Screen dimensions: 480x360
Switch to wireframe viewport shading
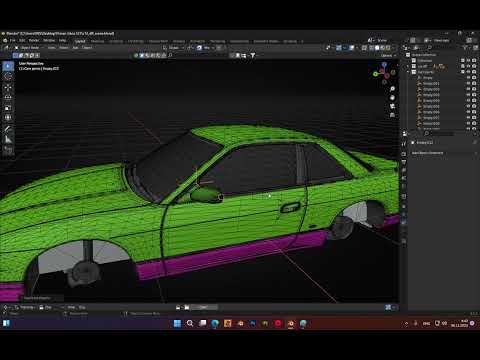click(x=371, y=48)
